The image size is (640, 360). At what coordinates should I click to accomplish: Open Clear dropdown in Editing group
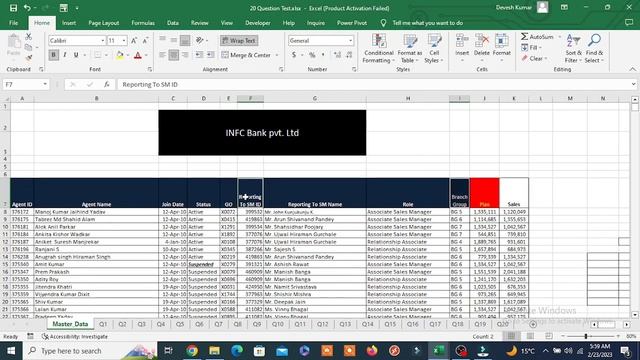coord(533,58)
